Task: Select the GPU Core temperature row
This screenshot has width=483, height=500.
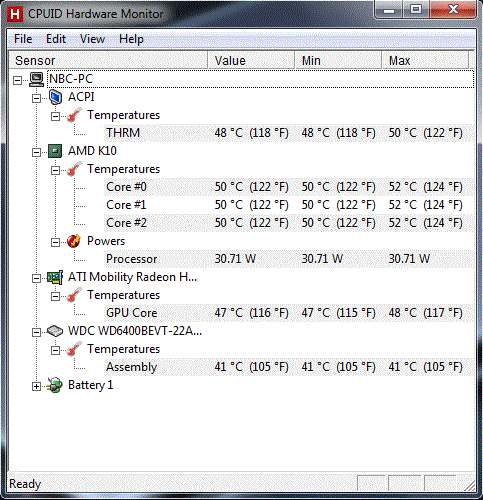Action: coord(289,313)
